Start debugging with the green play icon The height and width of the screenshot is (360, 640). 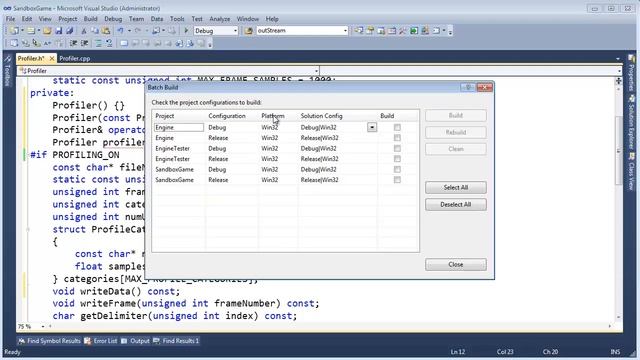tap(186, 31)
